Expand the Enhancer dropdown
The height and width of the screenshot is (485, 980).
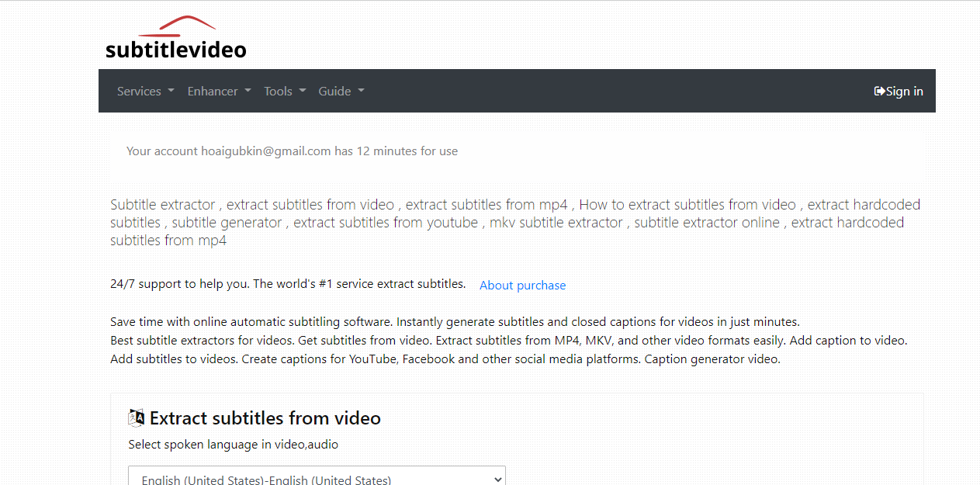pyautogui.click(x=218, y=91)
